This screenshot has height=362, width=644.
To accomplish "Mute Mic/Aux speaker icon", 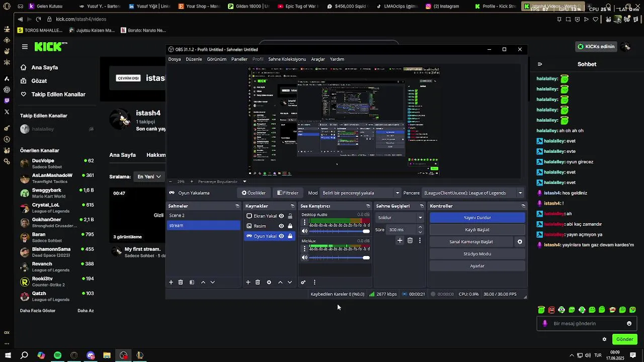I will (304, 258).
